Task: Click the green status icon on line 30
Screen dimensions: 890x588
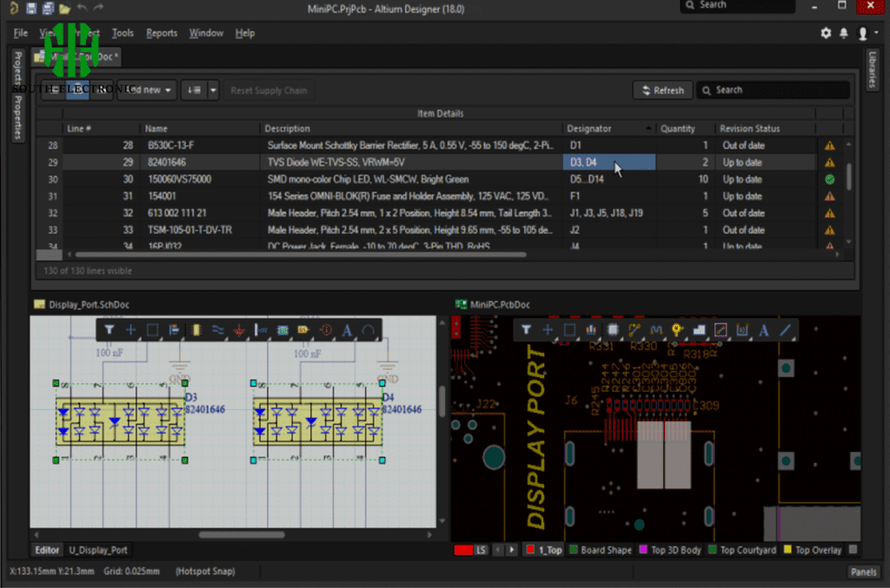Action: pyautogui.click(x=829, y=179)
